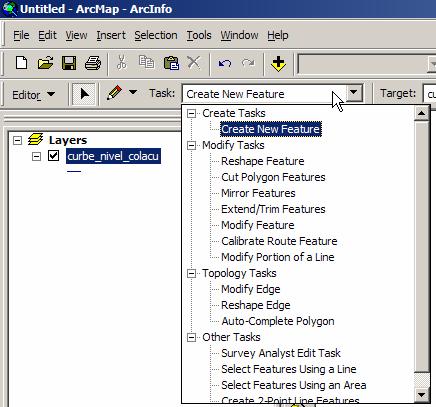The width and height of the screenshot is (436, 407).
Task: Click the Undo arrow icon
Action: tap(225, 63)
